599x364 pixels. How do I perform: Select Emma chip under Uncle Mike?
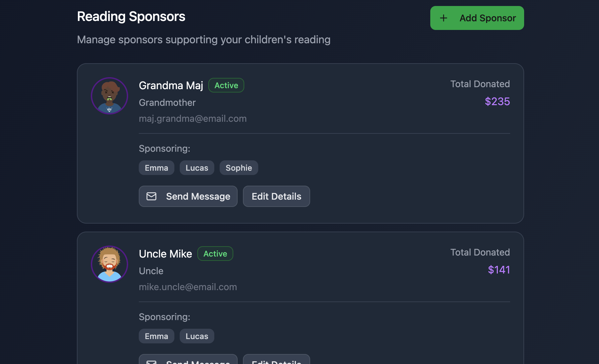(156, 336)
